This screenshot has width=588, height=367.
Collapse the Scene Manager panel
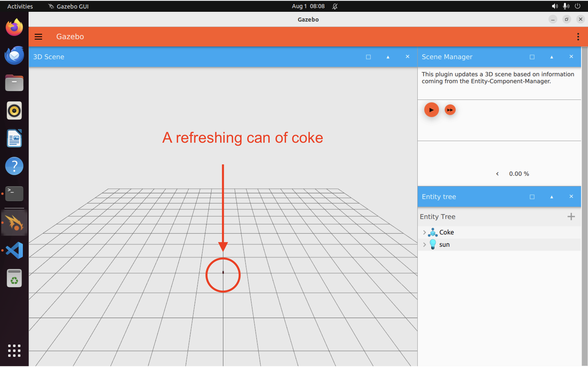551,57
